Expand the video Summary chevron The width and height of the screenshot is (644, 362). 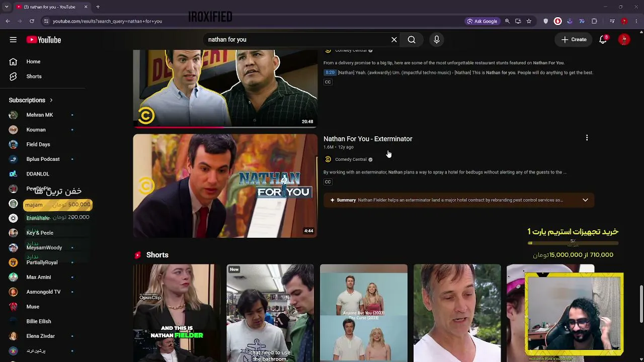coord(585,200)
